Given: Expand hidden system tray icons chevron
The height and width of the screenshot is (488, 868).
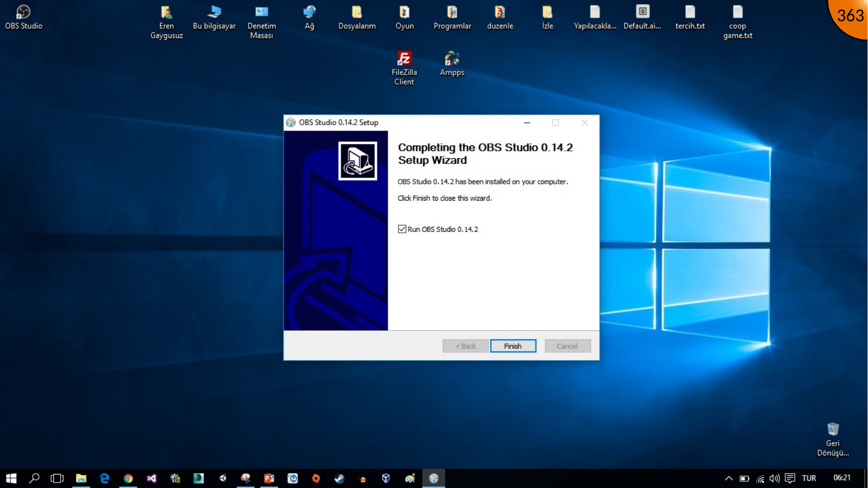Looking at the screenshot, I should (729, 478).
